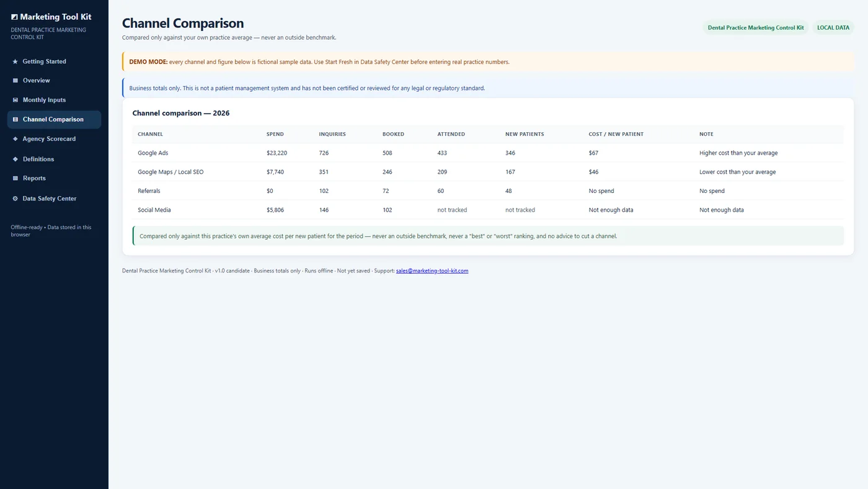Click the Referrals channel cell
868x489 pixels.
click(149, 191)
